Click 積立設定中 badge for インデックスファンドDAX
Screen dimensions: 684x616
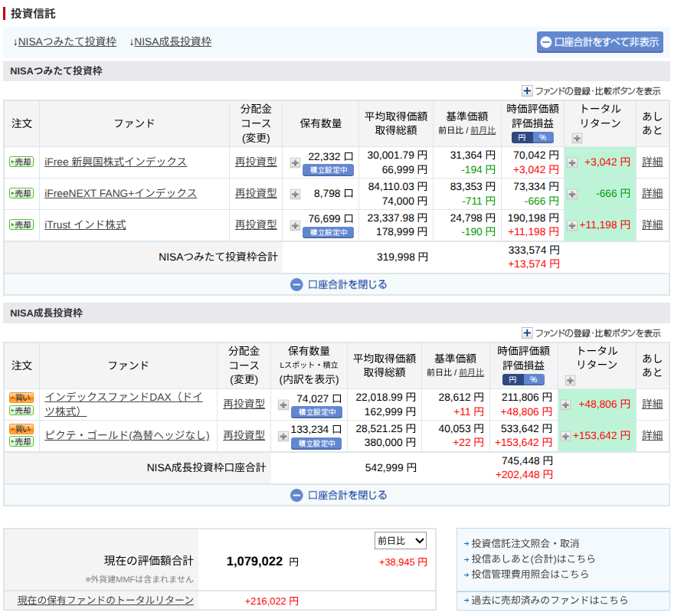[316, 412]
